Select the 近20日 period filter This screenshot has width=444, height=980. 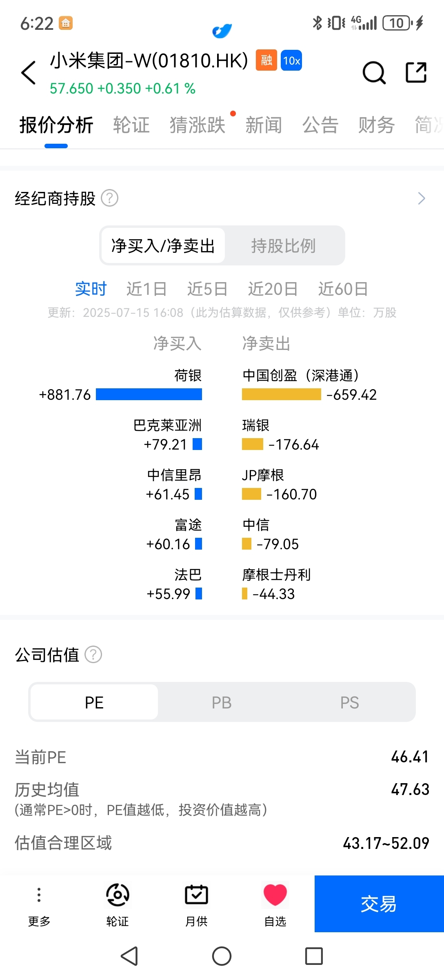coord(273,289)
